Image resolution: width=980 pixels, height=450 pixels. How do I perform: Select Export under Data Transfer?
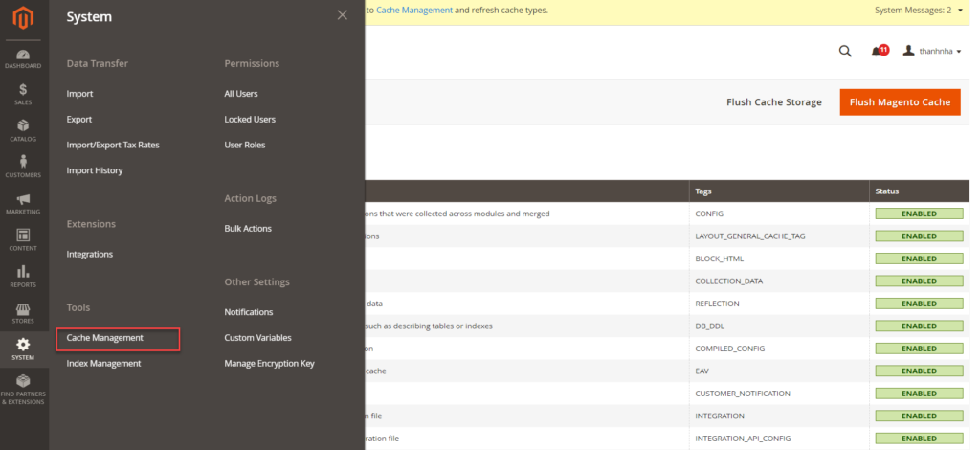coord(79,120)
